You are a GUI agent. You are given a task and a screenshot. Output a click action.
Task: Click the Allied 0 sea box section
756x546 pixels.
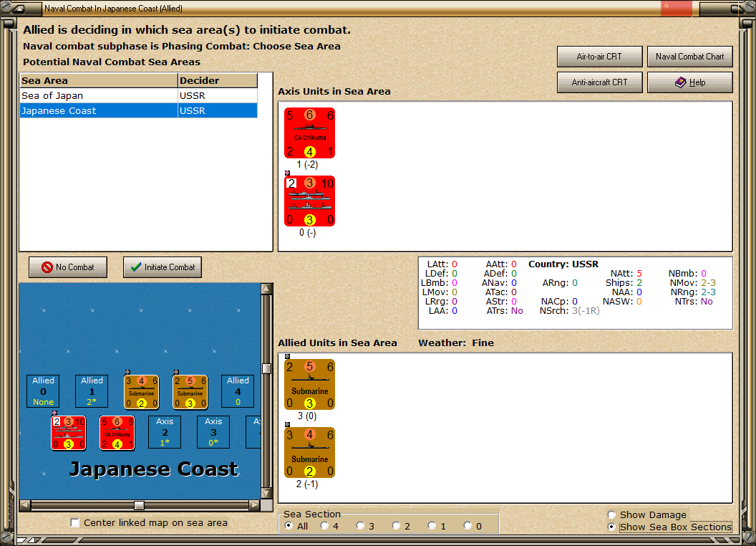(x=44, y=391)
